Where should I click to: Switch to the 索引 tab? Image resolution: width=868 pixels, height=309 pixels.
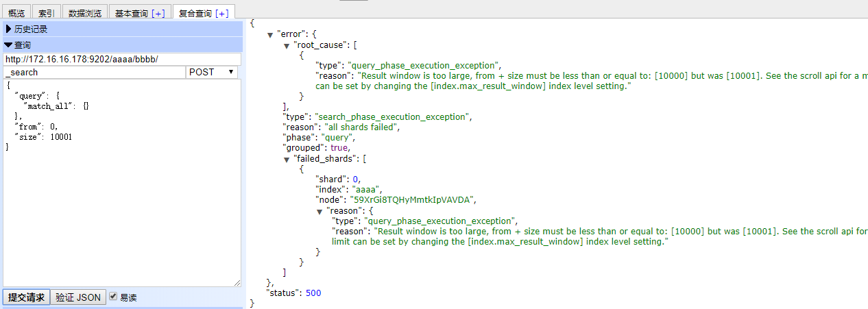(47, 13)
